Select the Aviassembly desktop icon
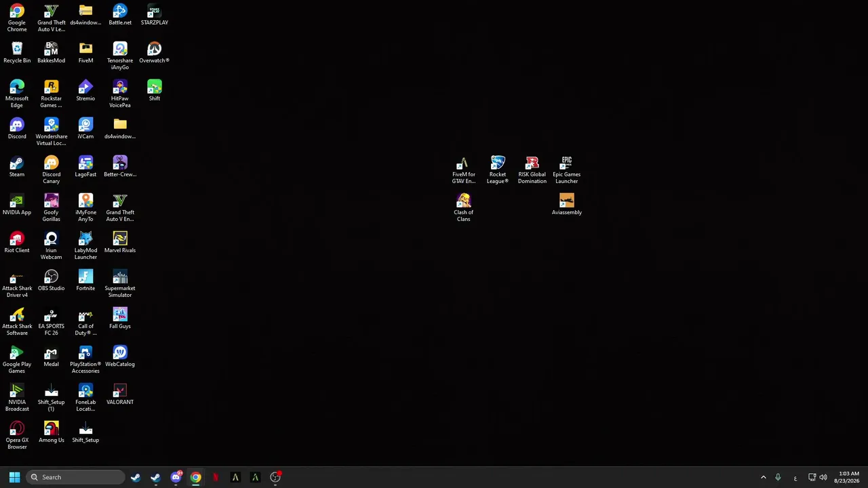This screenshot has height=488, width=868. coord(567,205)
